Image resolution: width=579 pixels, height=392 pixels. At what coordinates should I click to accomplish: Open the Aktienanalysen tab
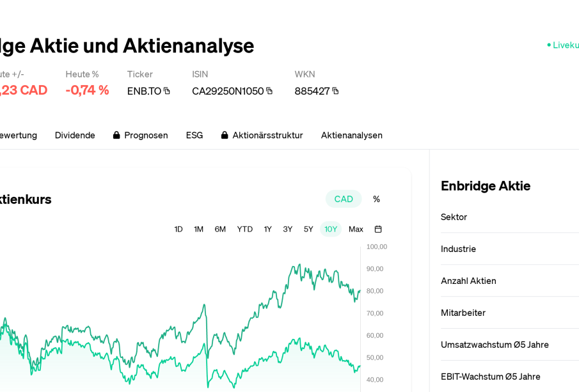click(352, 135)
